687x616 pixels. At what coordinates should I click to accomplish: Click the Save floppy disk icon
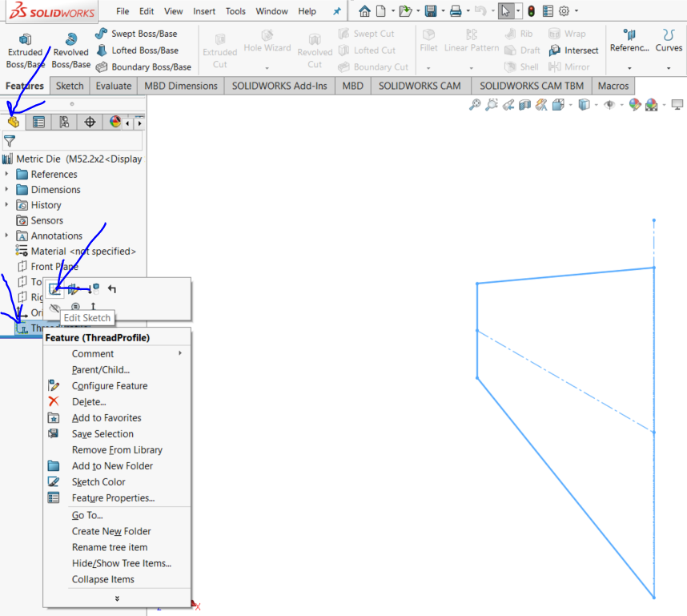pyautogui.click(x=431, y=11)
